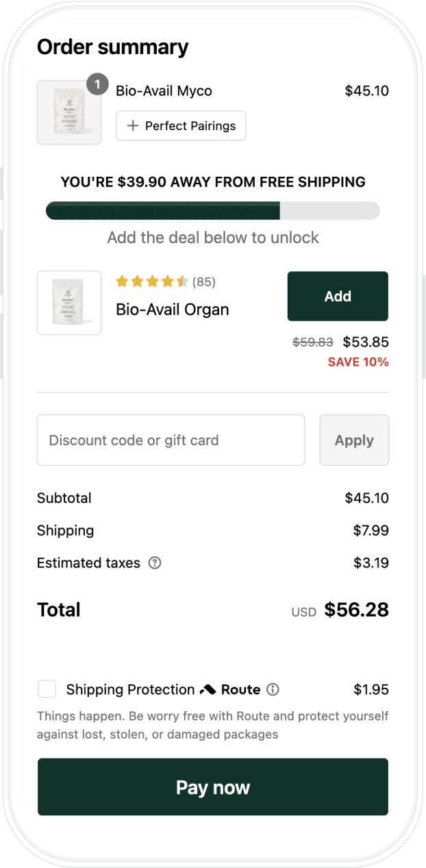Enable Shipping Protection by Route

pyautogui.click(x=47, y=689)
